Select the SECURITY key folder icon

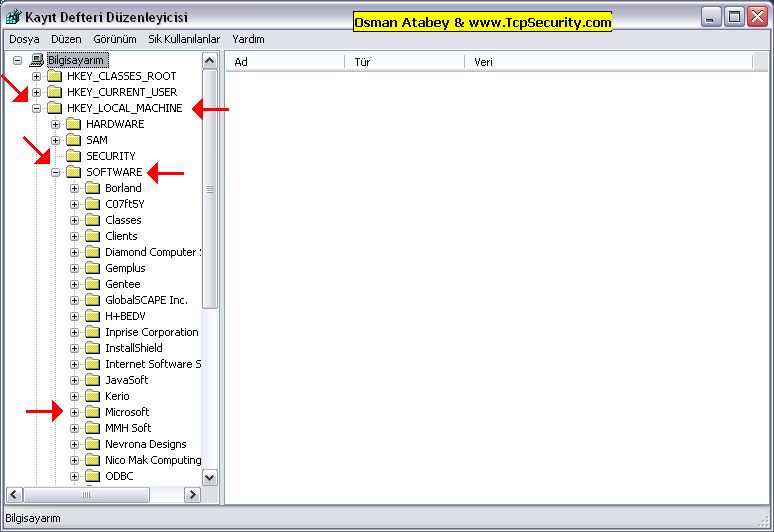pyautogui.click(x=73, y=156)
